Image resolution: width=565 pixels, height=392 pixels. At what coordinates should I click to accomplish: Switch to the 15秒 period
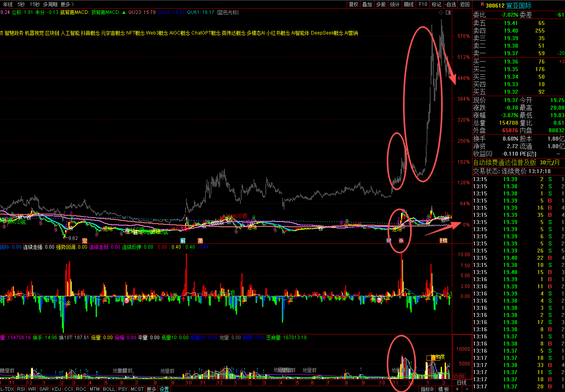(35, 4)
